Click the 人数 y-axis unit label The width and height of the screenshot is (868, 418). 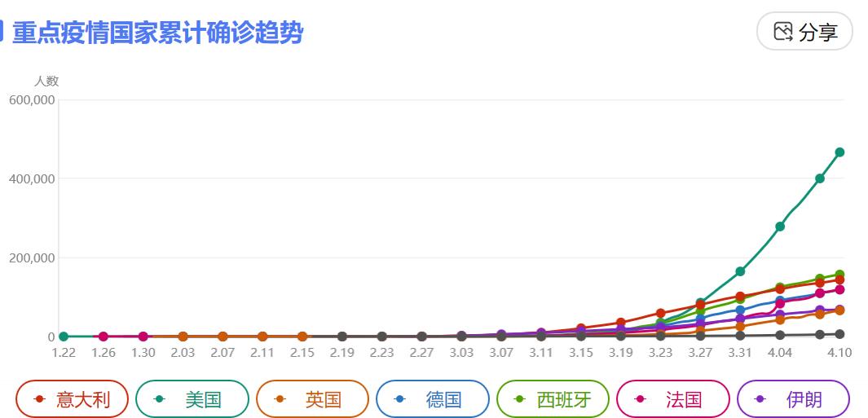coord(46,81)
